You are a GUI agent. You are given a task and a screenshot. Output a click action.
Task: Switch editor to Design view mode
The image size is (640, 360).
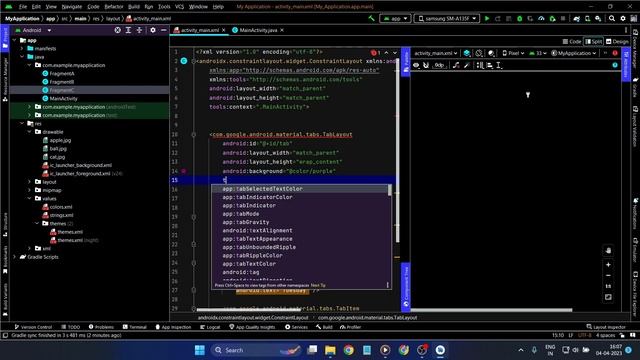(617, 41)
